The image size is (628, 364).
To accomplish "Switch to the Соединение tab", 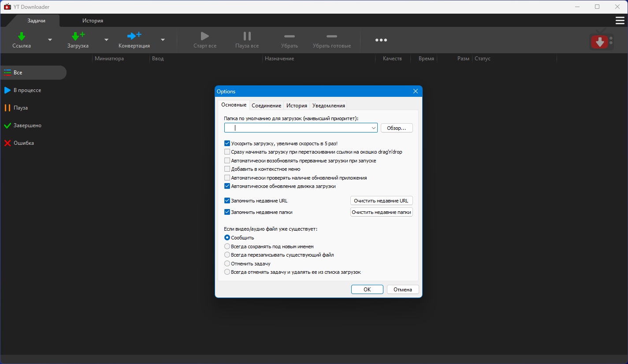I will 266,106.
